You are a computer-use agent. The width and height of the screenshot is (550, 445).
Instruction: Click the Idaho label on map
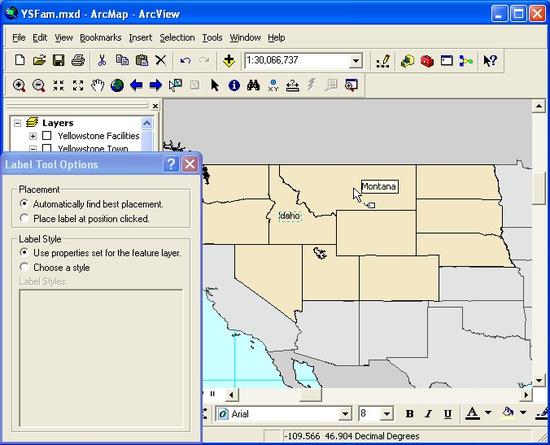pyautogui.click(x=290, y=216)
